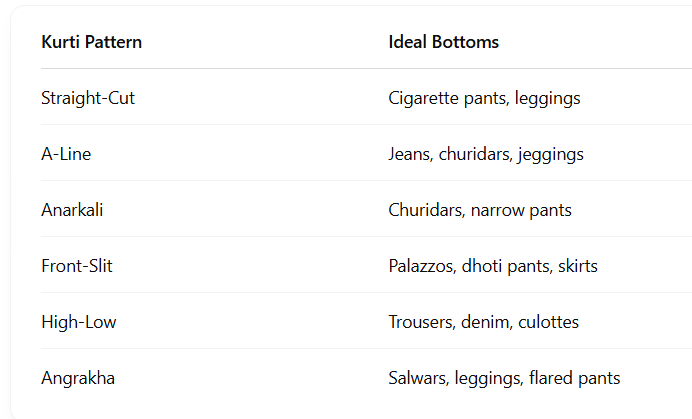The height and width of the screenshot is (419, 692).
Task: Select the A-Line cell
Action: (66, 154)
